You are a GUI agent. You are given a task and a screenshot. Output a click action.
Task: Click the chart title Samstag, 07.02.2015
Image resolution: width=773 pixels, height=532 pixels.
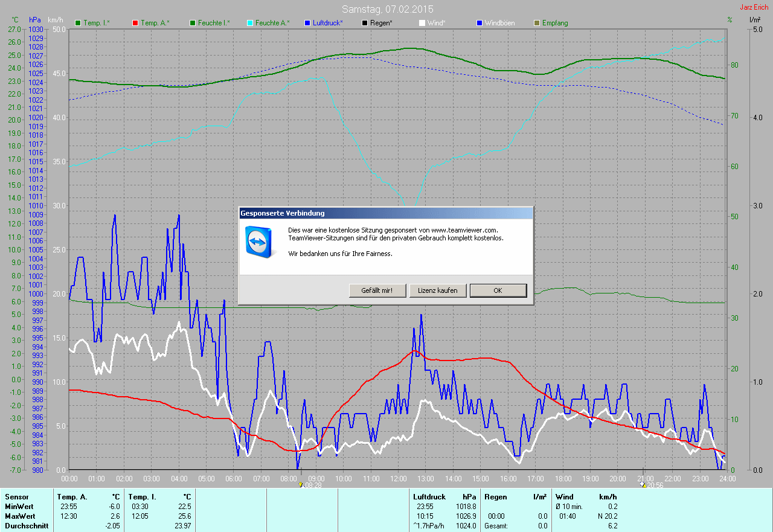tap(387, 9)
